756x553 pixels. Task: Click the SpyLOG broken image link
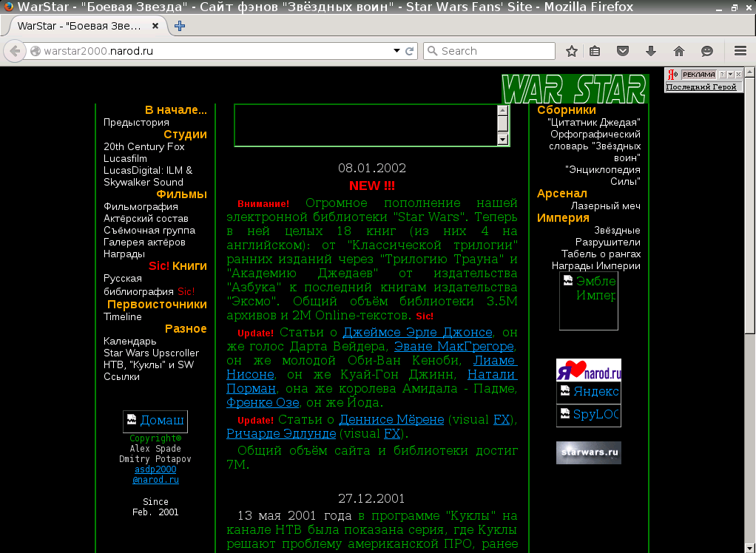[x=589, y=415]
